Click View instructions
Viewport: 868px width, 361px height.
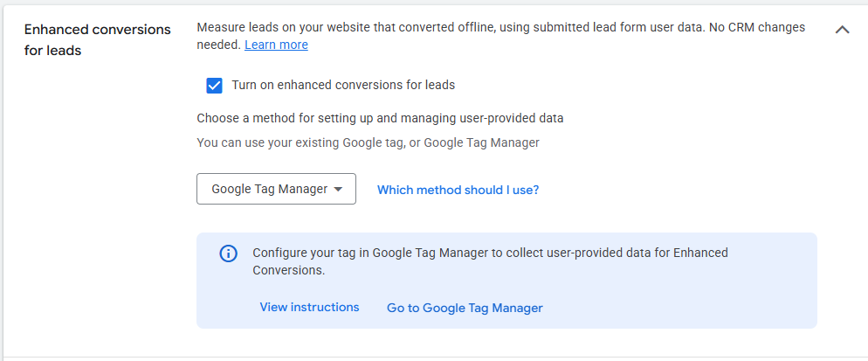[309, 307]
